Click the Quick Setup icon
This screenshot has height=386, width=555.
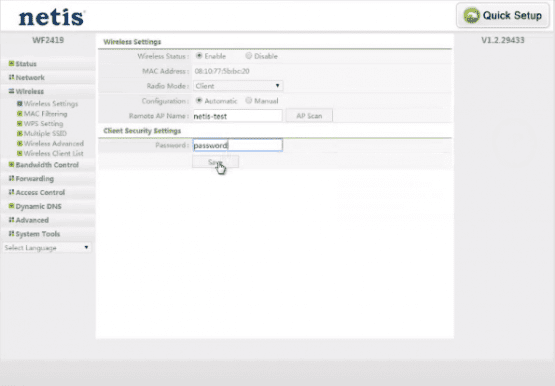[472, 16]
